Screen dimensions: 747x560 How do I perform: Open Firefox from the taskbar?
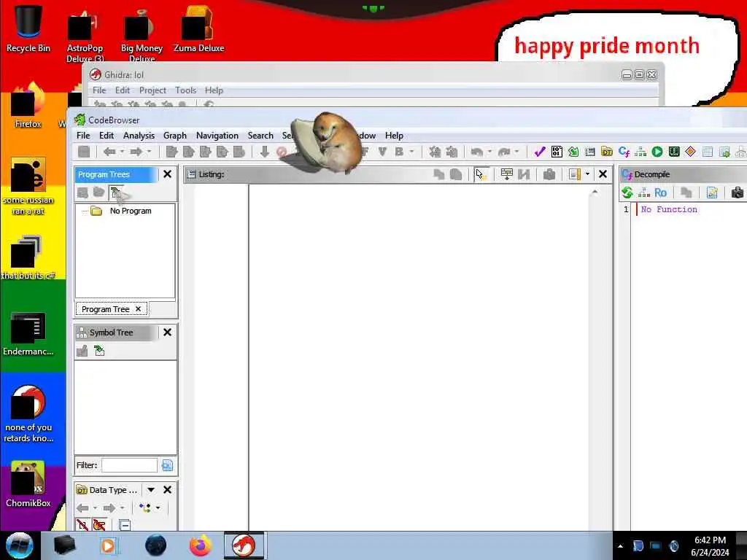click(x=201, y=545)
